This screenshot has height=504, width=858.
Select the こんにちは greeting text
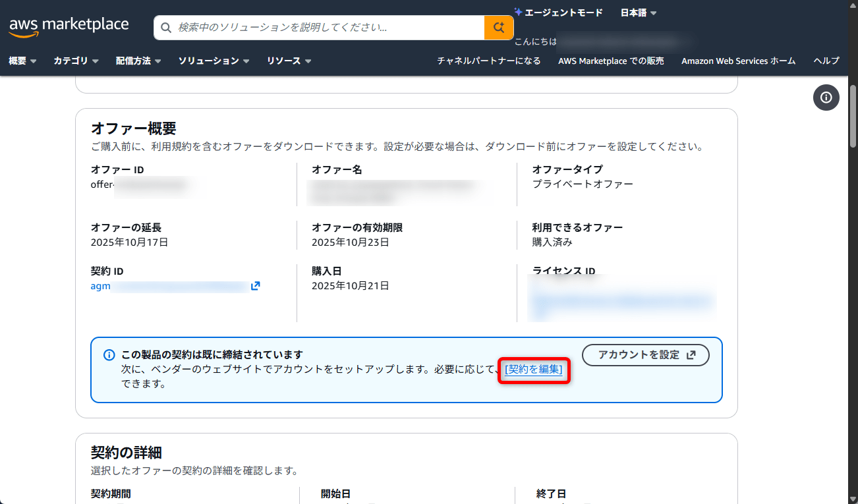click(x=536, y=42)
